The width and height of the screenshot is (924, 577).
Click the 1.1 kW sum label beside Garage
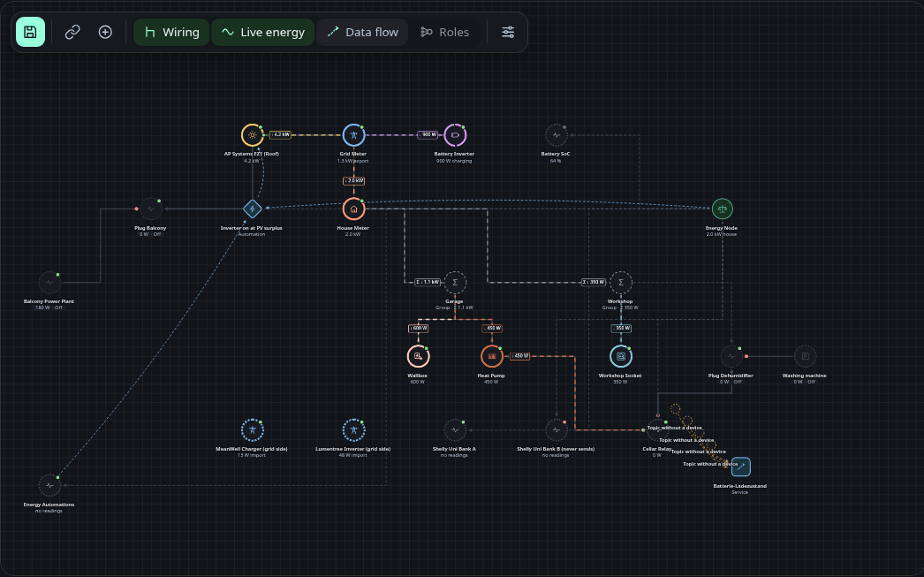[428, 282]
